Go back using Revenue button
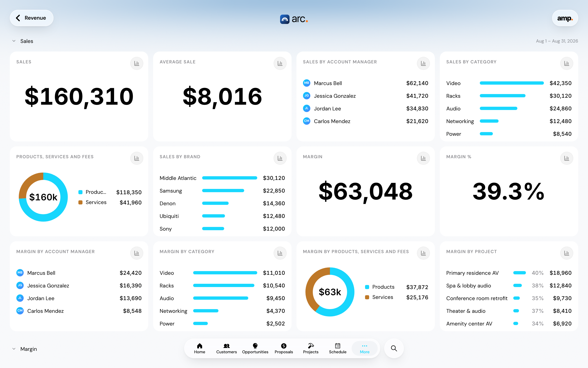Viewport: 588px width, 368px height. tap(32, 18)
